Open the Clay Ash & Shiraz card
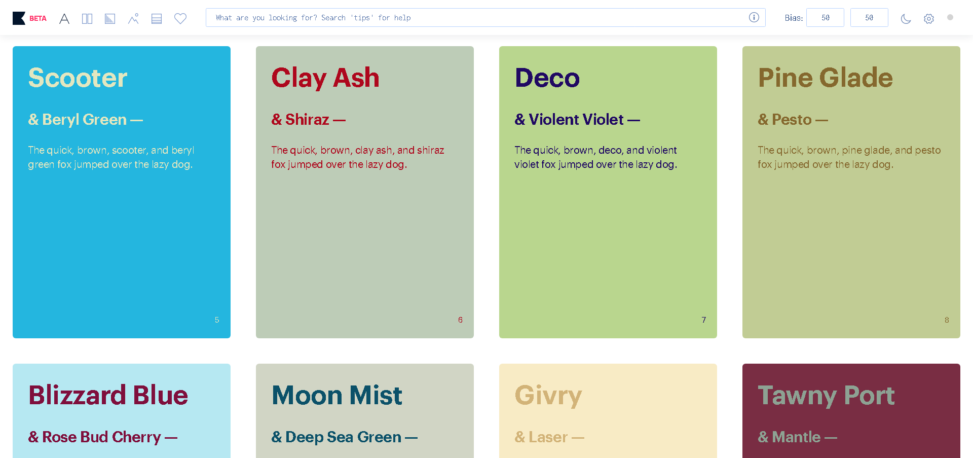 tap(365, 192)
